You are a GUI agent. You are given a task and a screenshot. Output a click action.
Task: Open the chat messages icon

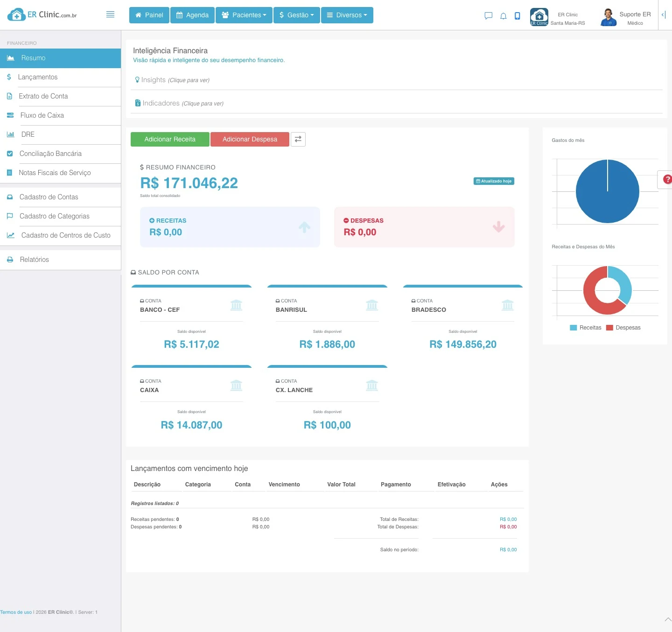click(x=489, y=16)
